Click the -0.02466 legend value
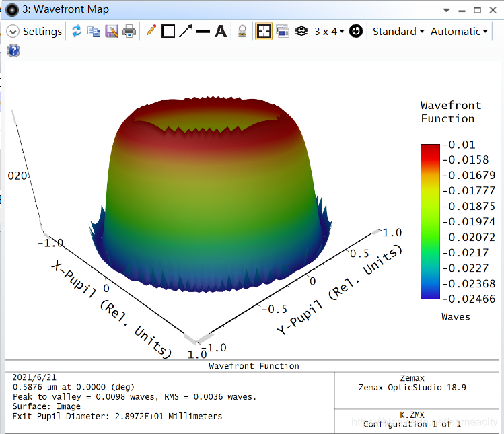Image resolution: width=504 pixels, height=434 pixels. point(469,299)
